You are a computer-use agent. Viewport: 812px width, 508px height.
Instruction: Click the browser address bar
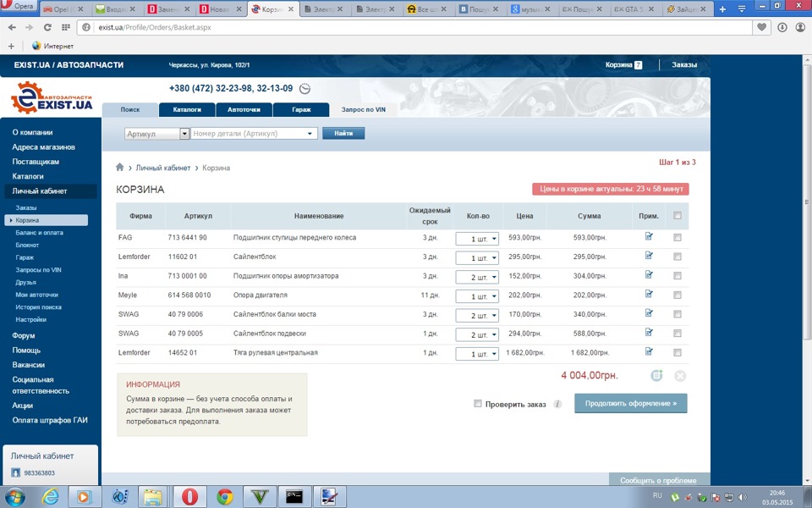coord(414,27)
